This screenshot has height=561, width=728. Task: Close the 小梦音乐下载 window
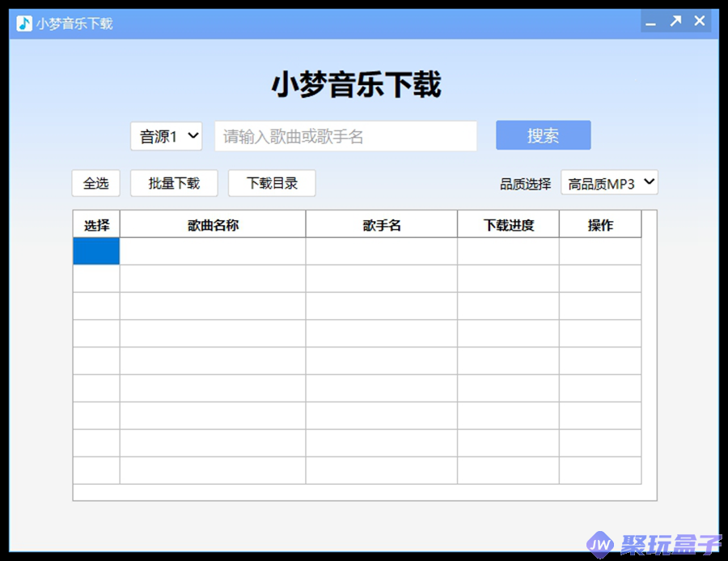click(x=700, y=21)
